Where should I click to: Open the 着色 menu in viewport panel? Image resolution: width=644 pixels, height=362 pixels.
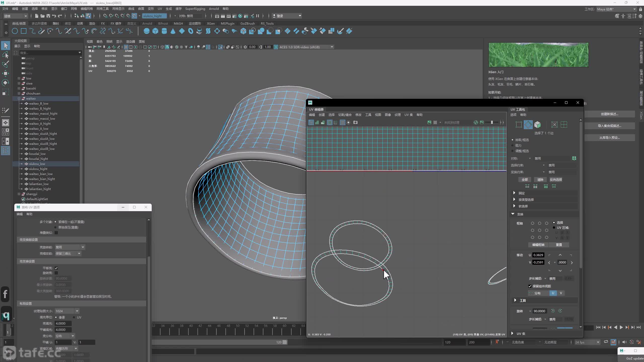pyautogui.click(x=99, y=41)
